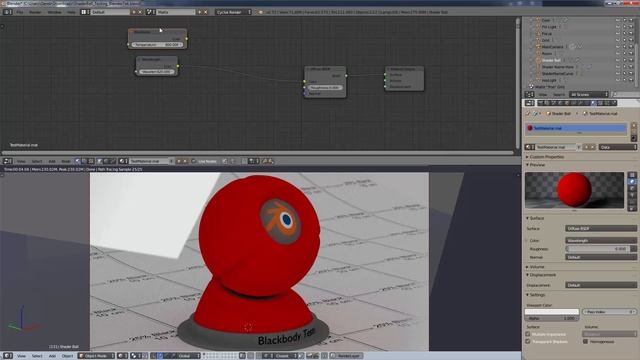Open the File menu
This screenshot has height=360, width=640.
pos(20,12)
